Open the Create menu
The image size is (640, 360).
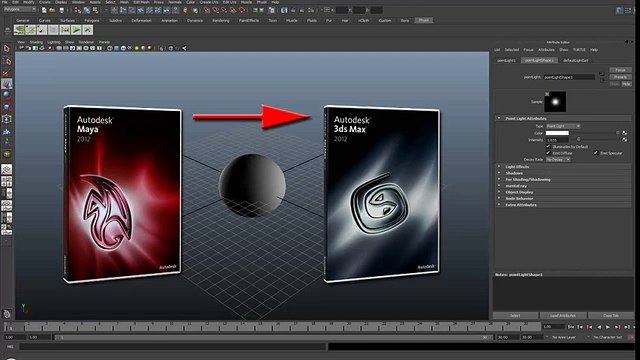[44, 2]
